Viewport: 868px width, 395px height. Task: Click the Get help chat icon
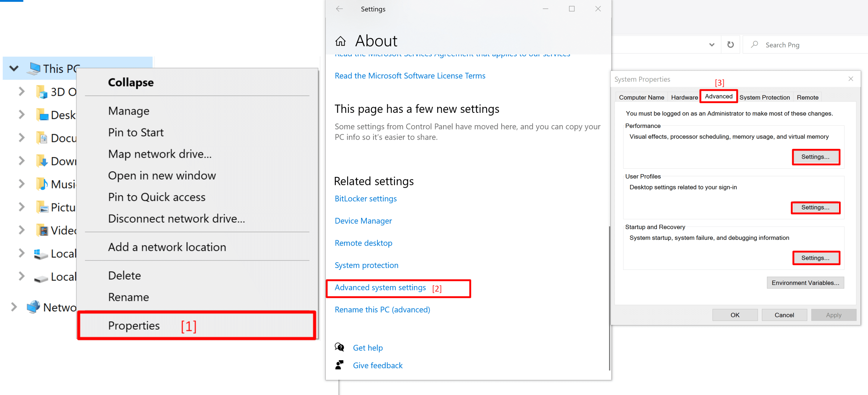coord(339,347)
